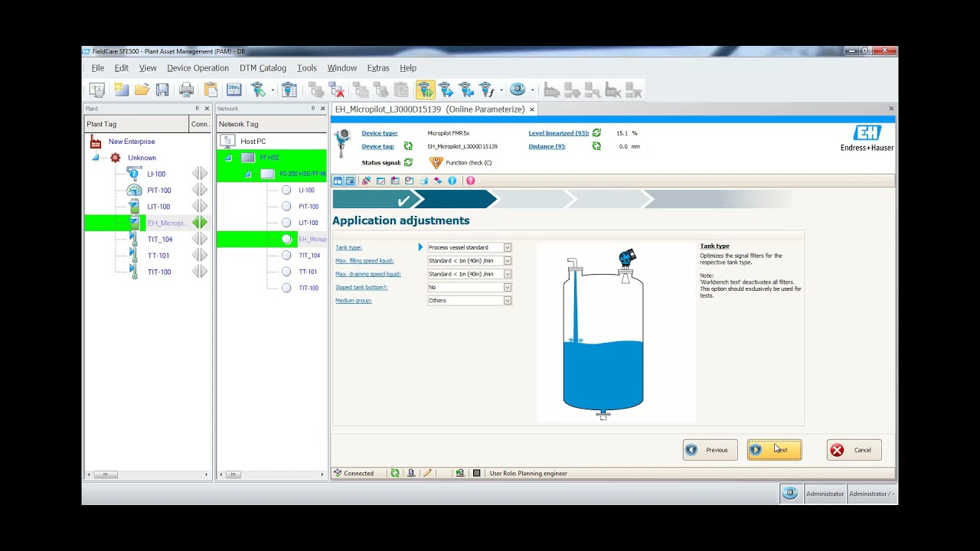Click the Device type link
This screenshot has width=980, height=551.
380,133
